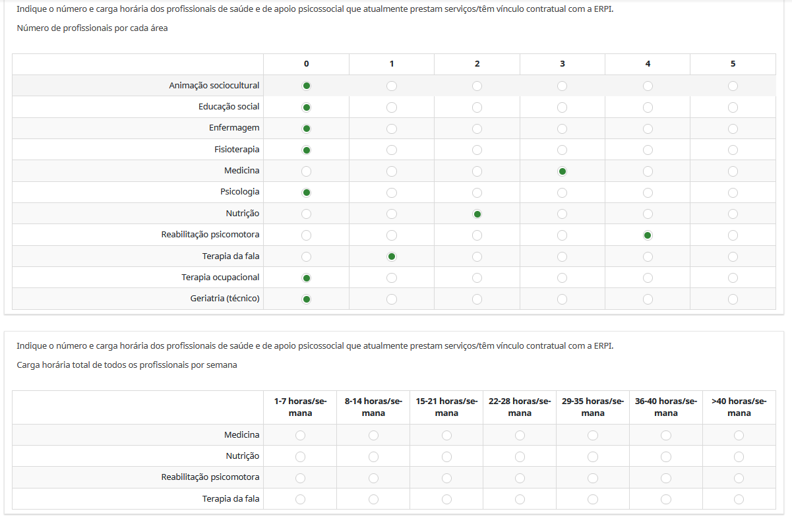Choose 3 for Terapia da fala count

562,256
